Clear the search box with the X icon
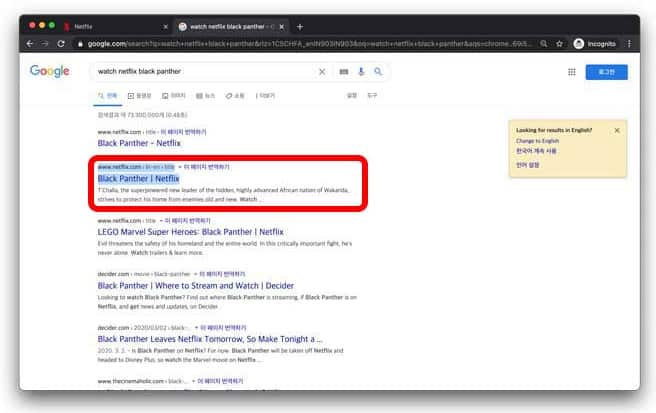Image resolution: width=656 pixels, height=413 pixels. (322, 72)
